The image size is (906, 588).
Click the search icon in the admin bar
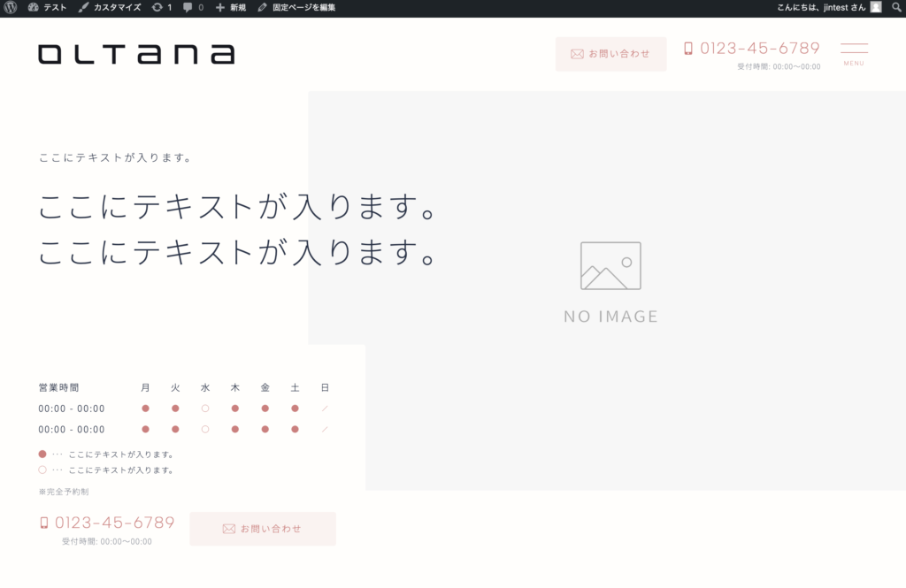pyautogui.click(x=896, y=7)
